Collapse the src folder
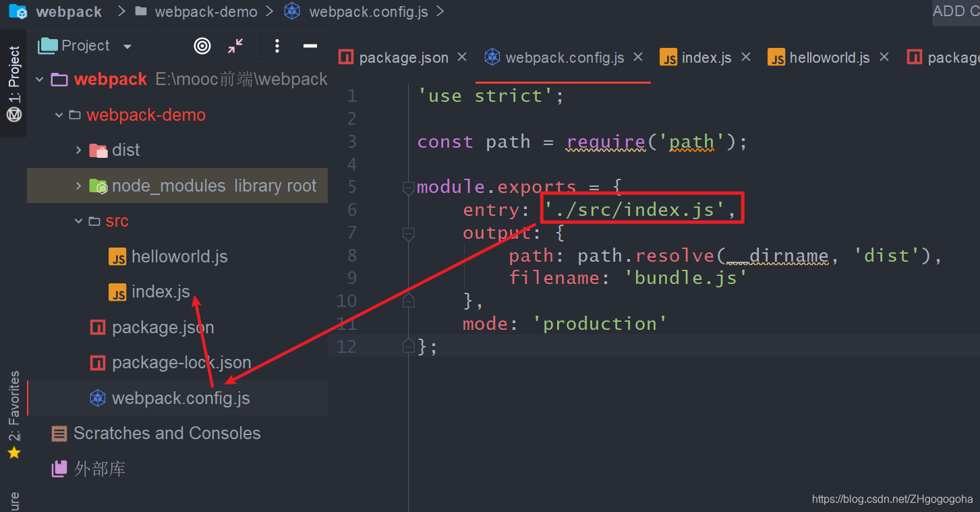Viewport: 980px width, 512px height. pyautogui.click(x=78, y=221)
